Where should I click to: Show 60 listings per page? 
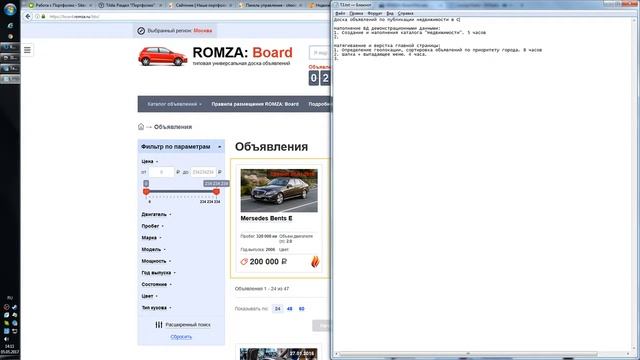point(301,309)
